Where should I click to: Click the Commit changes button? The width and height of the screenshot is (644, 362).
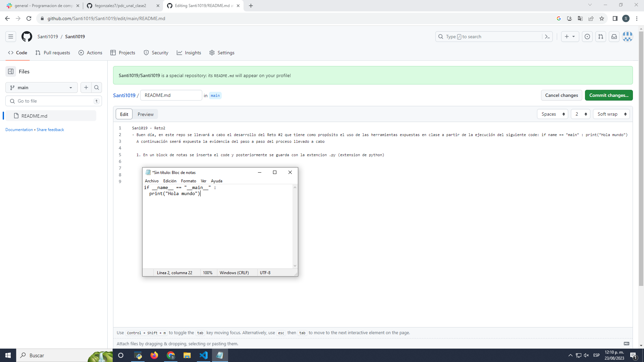point(609,95)
